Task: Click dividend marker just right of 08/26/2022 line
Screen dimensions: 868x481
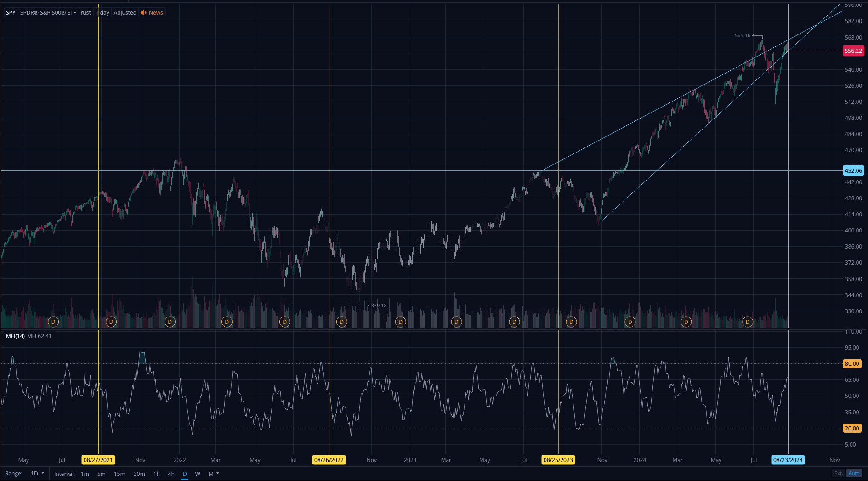Action: [x=341, y=322]
